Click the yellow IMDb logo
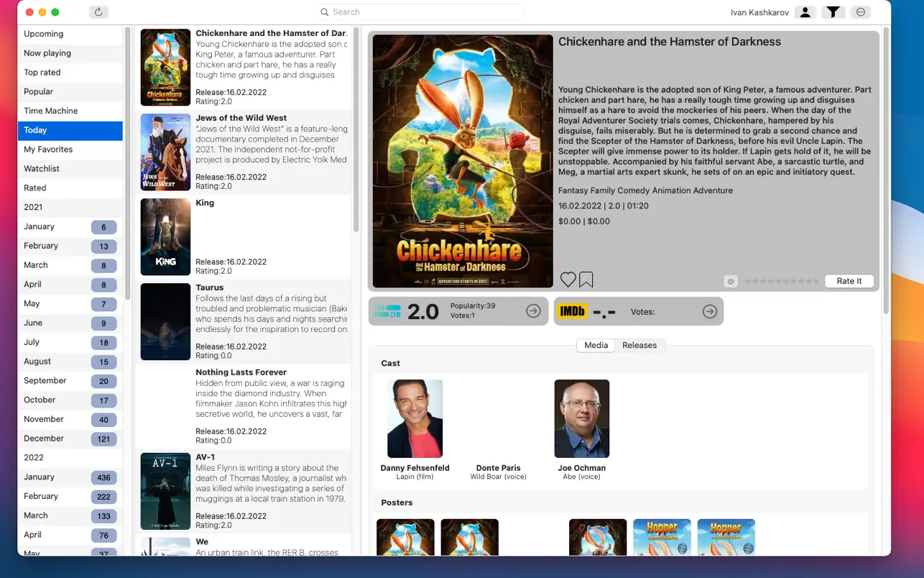 (572, 311)
